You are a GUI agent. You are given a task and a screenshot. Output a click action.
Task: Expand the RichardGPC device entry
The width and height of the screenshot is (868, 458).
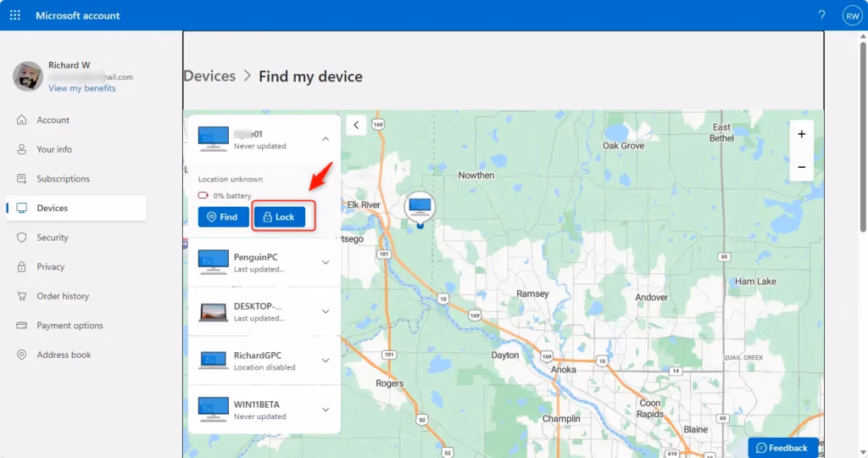coord(325,360)
